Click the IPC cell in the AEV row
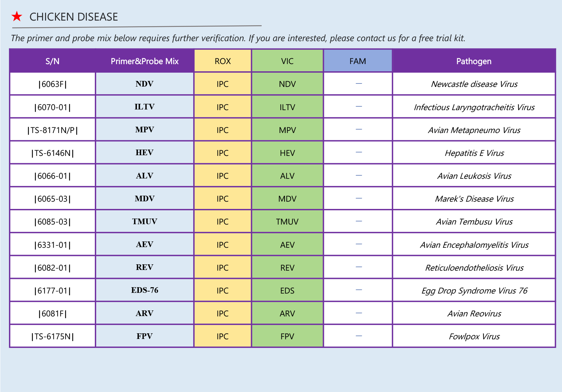This screenshot has width=562, height=392. tap(222, 245)
